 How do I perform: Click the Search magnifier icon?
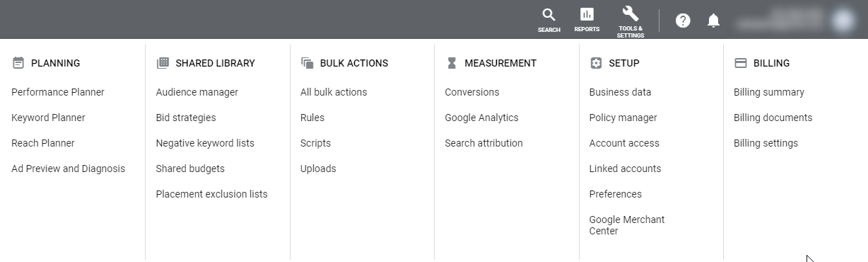coord(549,15)
